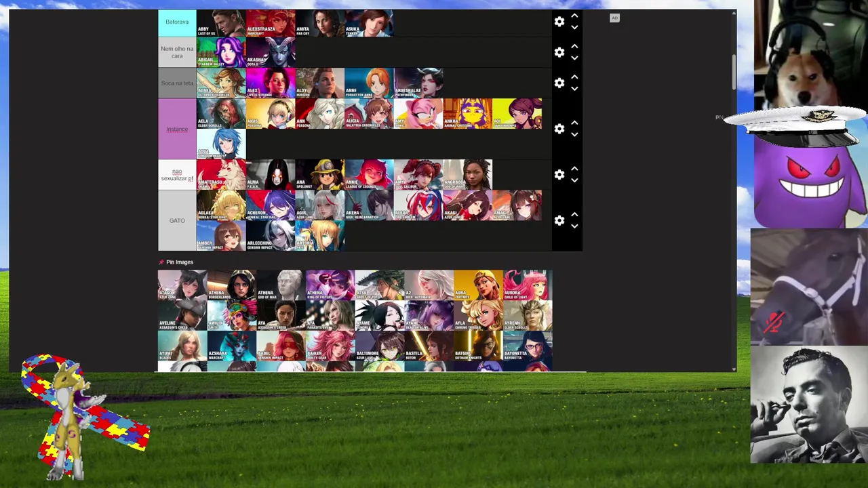Edit the Soca na teta tier label
Image resolution: width=868 pixels, height=488 pixels.
point(177,83)
